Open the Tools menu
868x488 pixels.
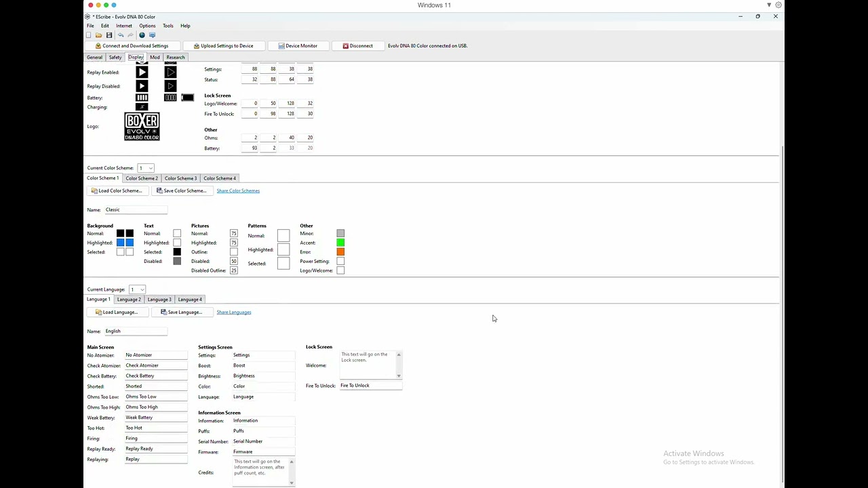pyautogui.click(x=168, y=26)
